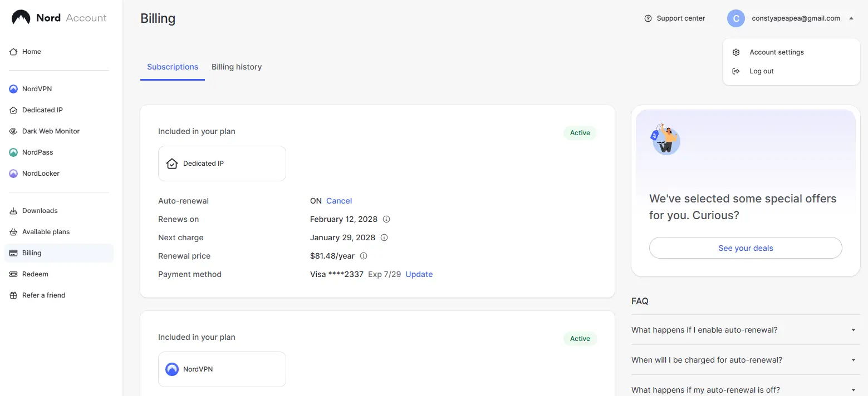868x396 pixels.
Task: Click the info icon beside February 12, 2028
Action: click(x=386, y=219)
